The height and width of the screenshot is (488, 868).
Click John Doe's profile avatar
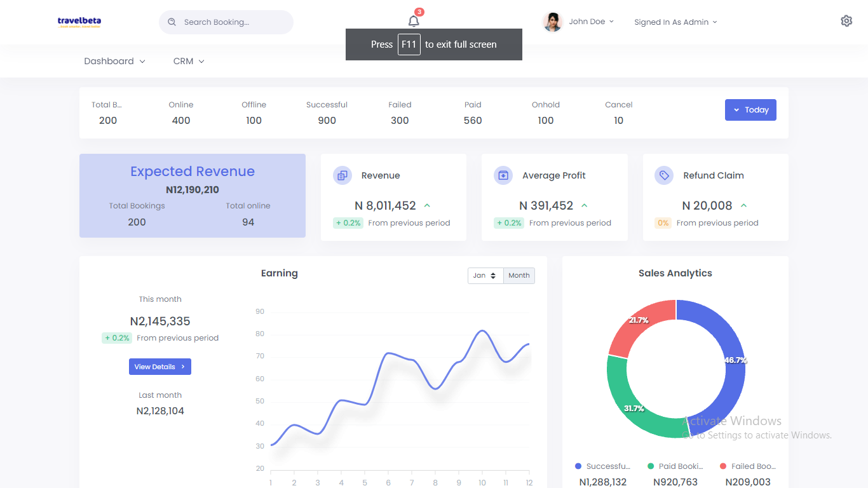(x=552, y=22)
